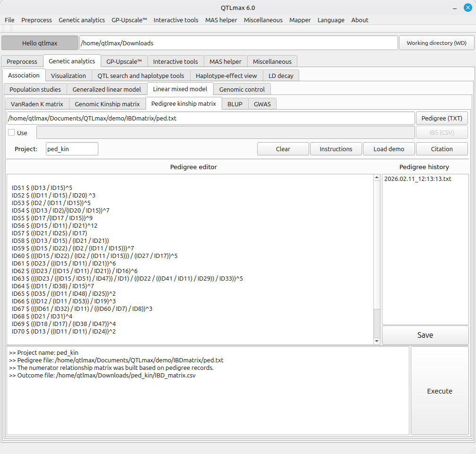Screen dimensions: 476x454
Task: Click the Project name input field
Action: (72, 149)
